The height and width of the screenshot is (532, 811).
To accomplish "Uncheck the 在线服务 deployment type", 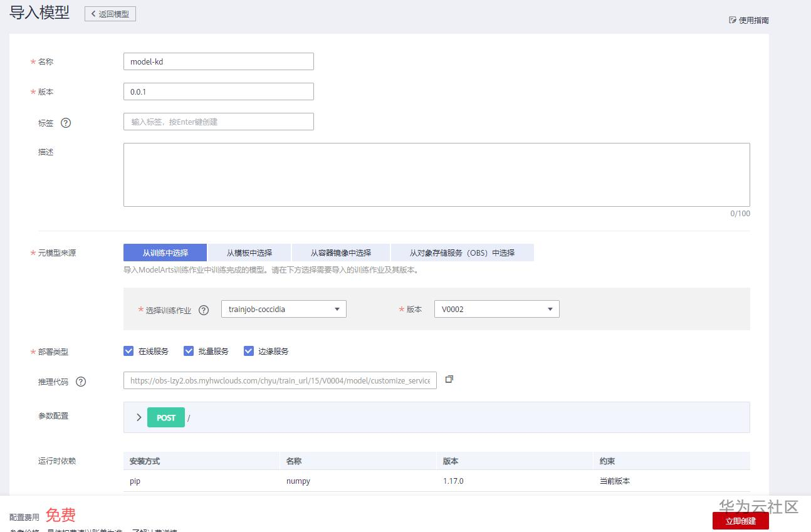I will coord(129,351).
